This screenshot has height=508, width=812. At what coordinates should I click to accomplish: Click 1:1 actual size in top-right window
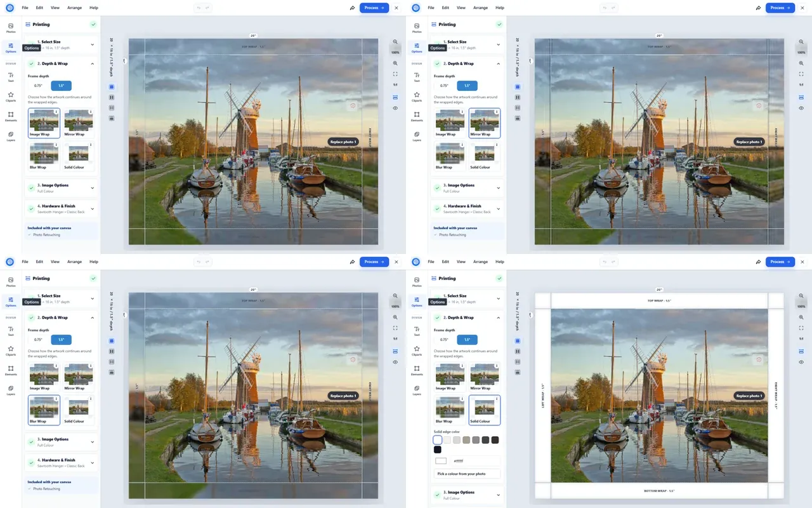801,84
